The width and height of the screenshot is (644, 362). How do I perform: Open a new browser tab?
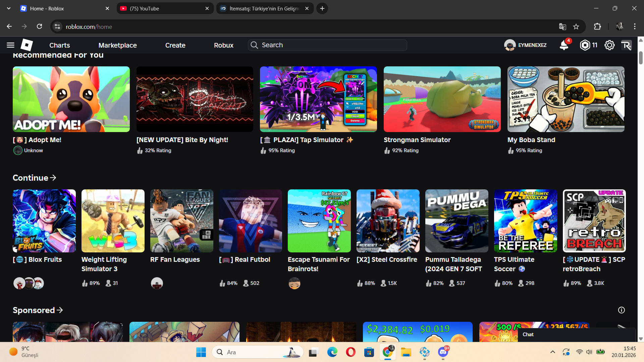322,8
